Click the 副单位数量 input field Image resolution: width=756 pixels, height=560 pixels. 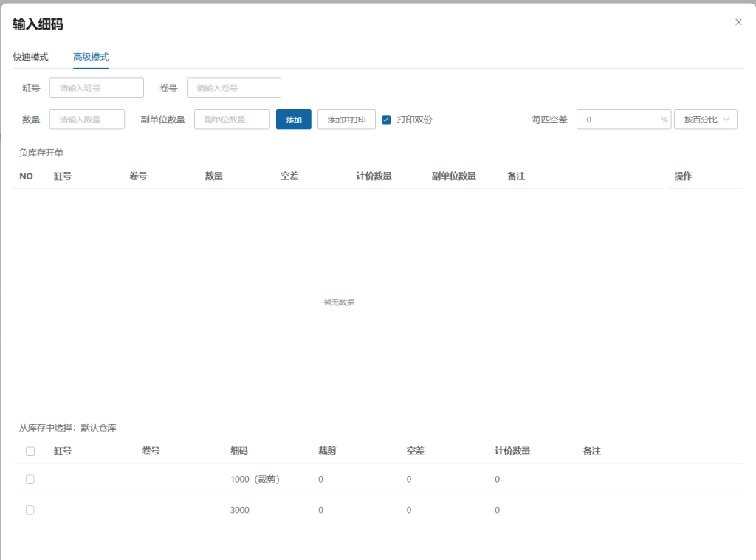232,120
